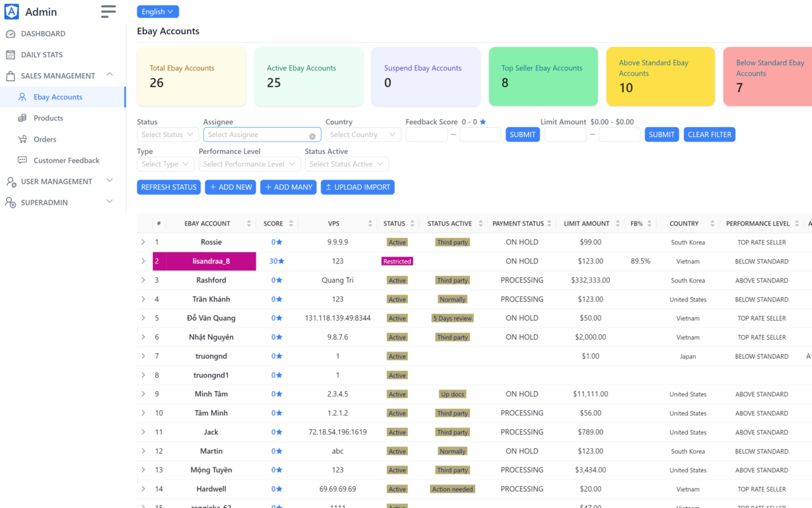Expand the Rossie account row
This screenshot has height=508, width=812.
143,242
